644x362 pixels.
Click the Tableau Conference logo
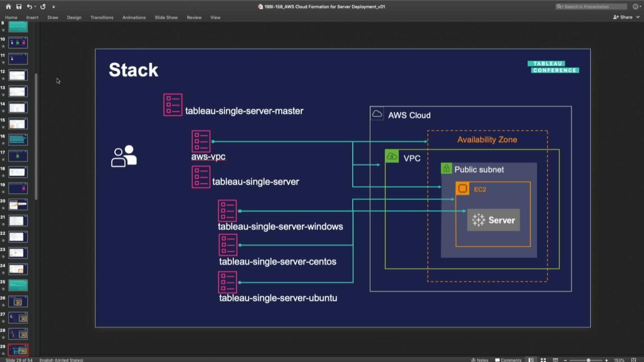click(553, 67)
